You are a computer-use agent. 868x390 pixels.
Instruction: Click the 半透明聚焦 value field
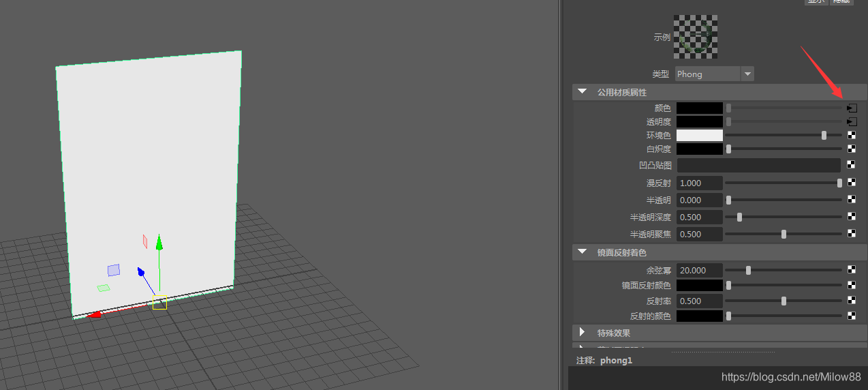(699, 234)
